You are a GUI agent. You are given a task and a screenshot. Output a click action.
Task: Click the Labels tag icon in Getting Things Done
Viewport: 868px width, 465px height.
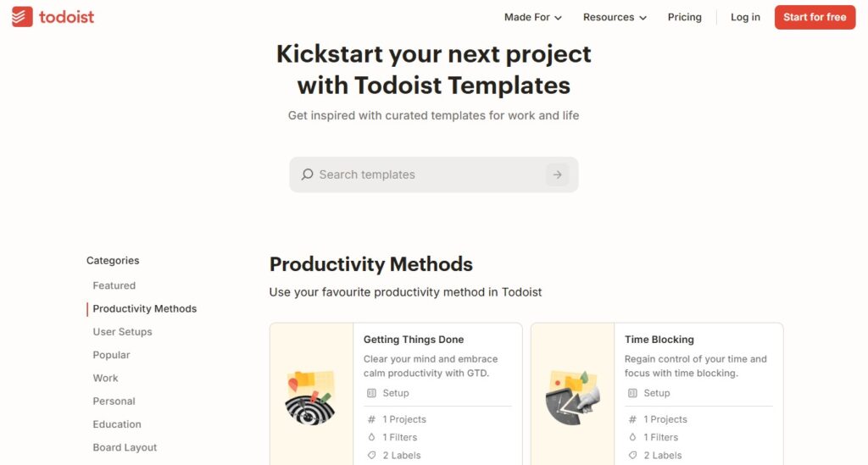[371, 456]
